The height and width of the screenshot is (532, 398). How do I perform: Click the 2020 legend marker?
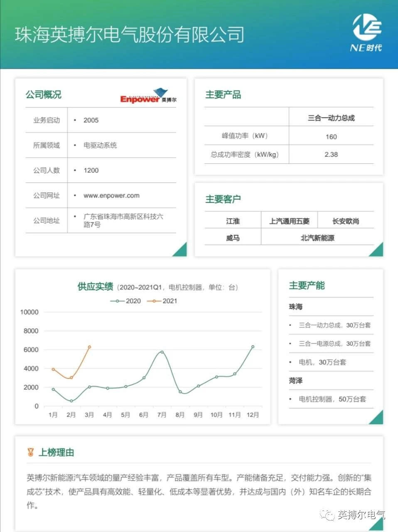point(118,301)
